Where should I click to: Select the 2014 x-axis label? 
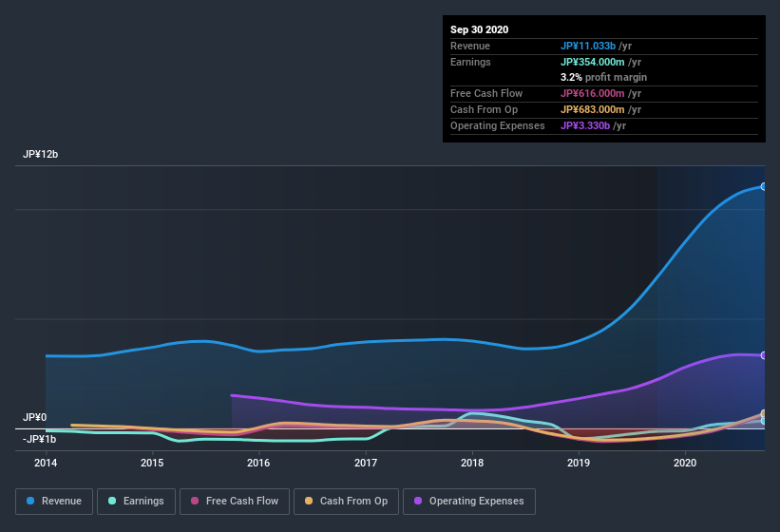pyautogui.click(x=46, y=463)
